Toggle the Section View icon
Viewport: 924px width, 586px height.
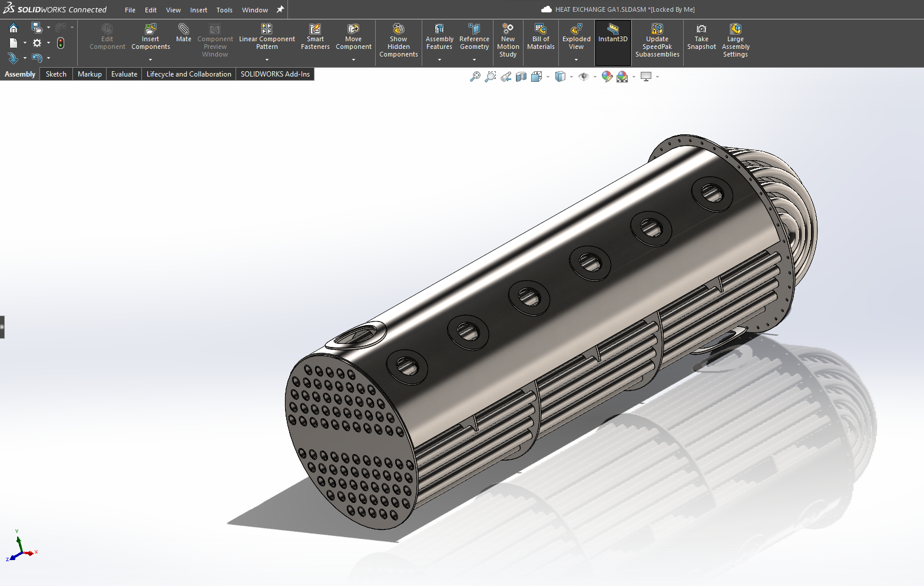tap(521, 77)
